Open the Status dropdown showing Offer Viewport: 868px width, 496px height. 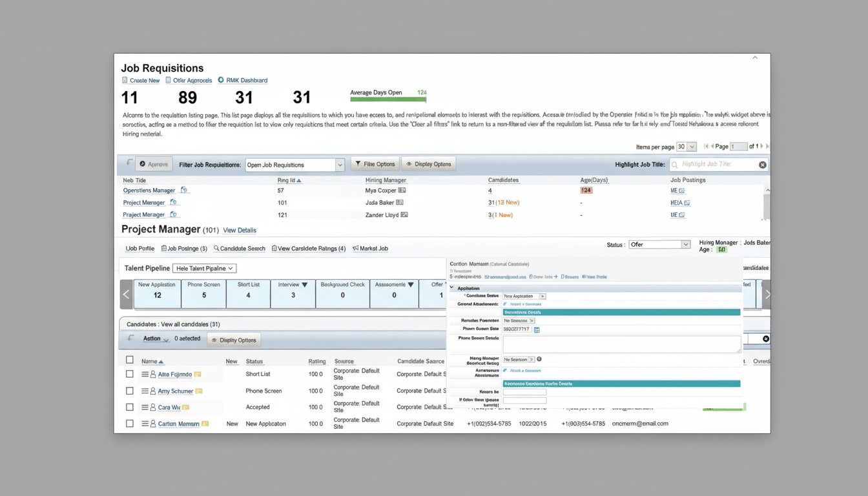tap(659, 243)
